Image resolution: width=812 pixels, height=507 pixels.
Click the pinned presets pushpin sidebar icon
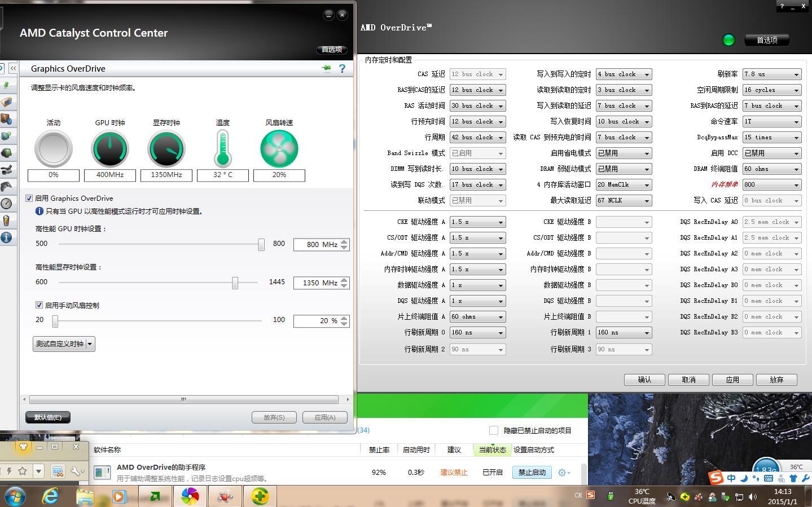pos(6,85)
